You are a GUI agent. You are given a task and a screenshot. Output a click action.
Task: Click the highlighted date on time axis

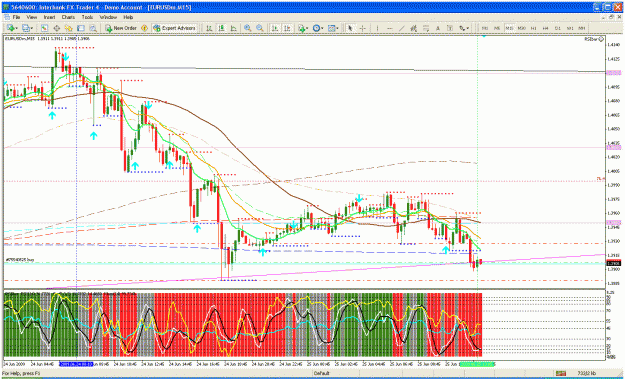coord(76,364)
